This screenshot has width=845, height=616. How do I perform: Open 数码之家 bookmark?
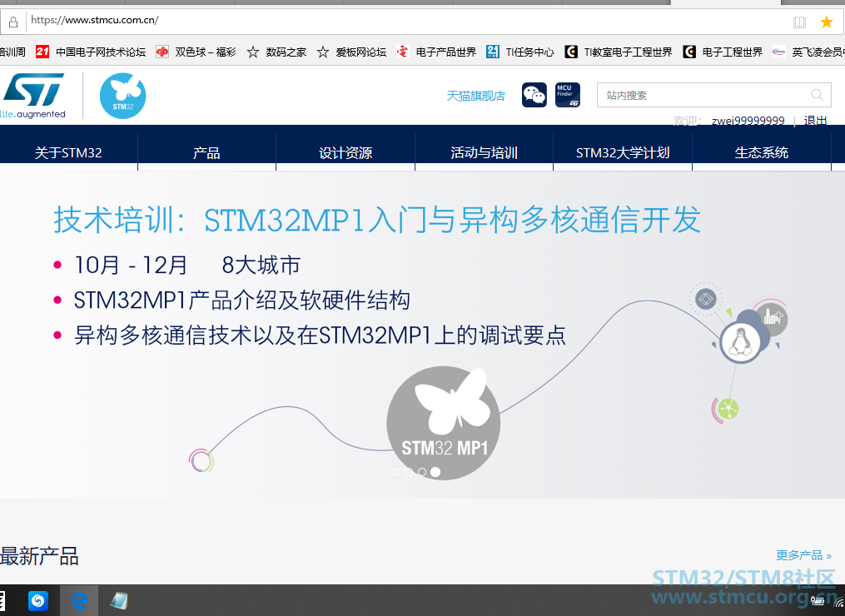[x=276, y=52]
